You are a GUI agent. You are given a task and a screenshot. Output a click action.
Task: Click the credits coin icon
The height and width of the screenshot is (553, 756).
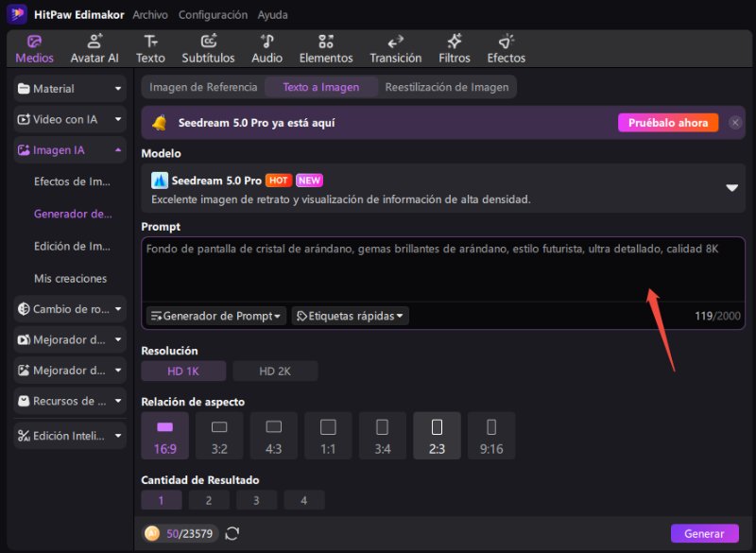(152, 533)
